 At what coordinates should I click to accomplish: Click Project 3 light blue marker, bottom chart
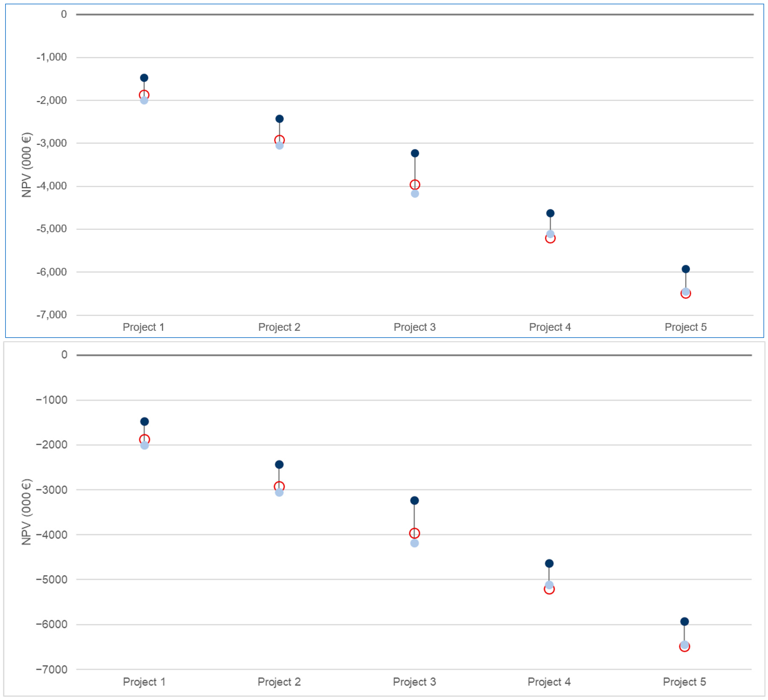pyautogui.click(x=415, y=543)
